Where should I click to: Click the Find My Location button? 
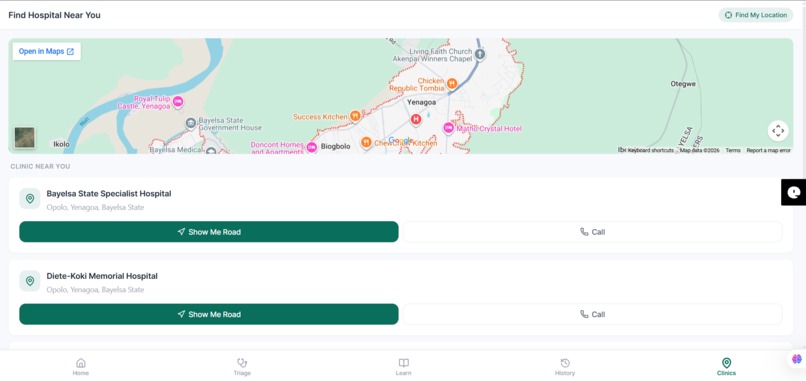point(755,15)
